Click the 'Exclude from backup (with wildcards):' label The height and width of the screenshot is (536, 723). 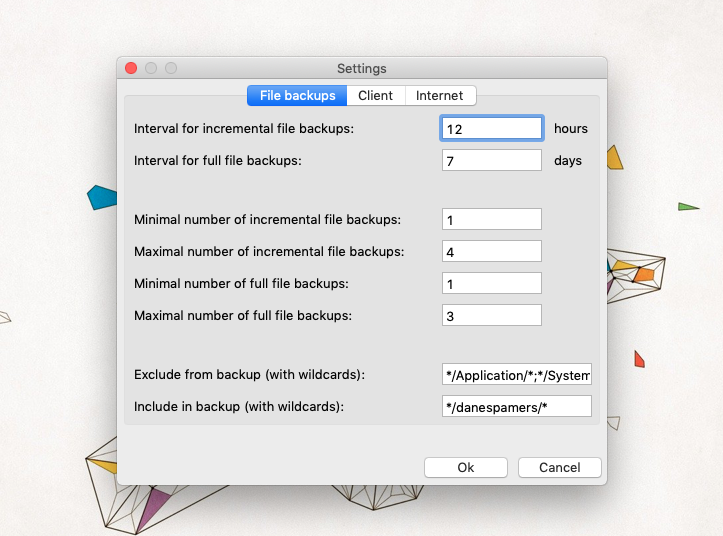249,375
